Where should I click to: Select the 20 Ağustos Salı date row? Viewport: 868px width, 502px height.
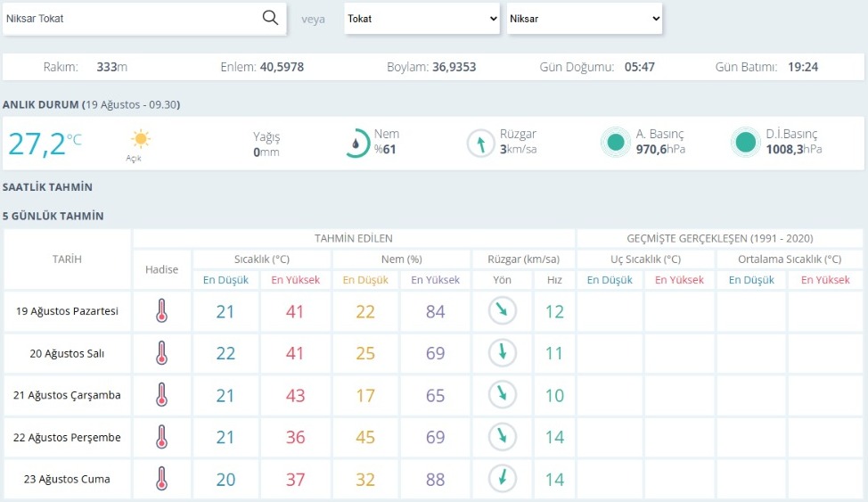(x=67, y=353)
